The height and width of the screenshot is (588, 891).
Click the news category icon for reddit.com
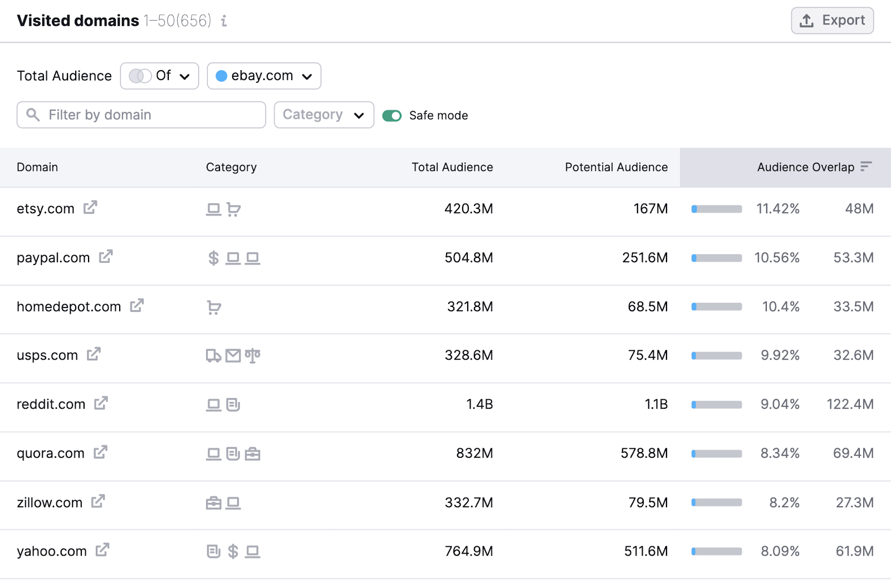234,404
